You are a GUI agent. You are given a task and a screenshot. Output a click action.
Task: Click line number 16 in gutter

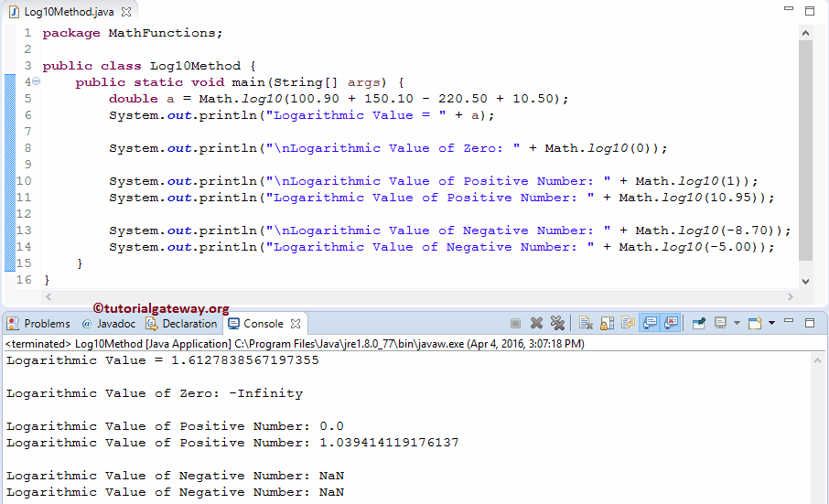click(24, 280)
